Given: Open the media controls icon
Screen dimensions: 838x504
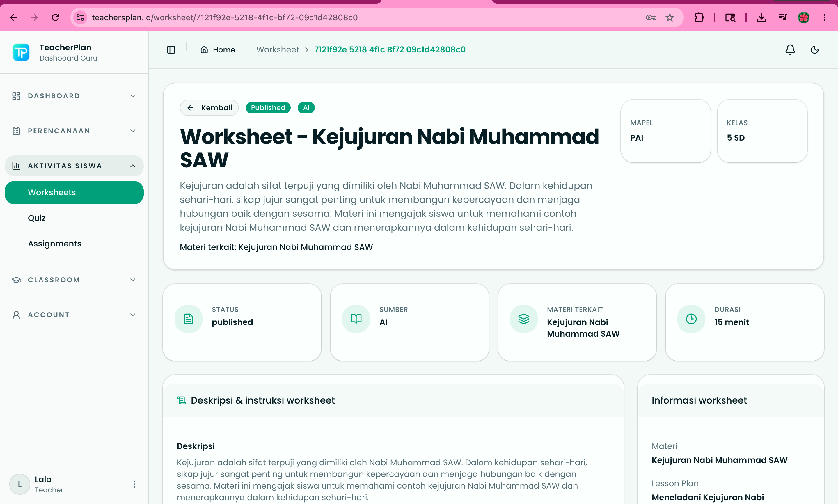Looking at the screenshot, I should pos(783,17).
